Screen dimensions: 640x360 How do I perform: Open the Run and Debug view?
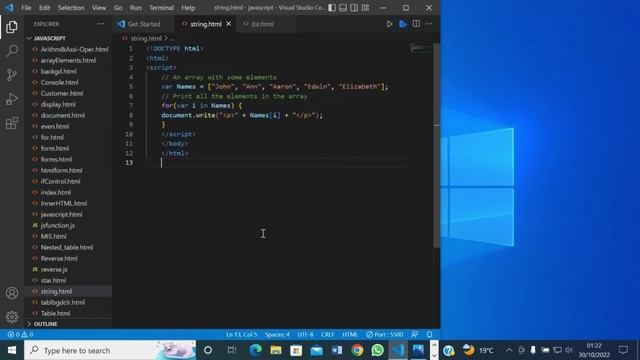coord(12,99)
